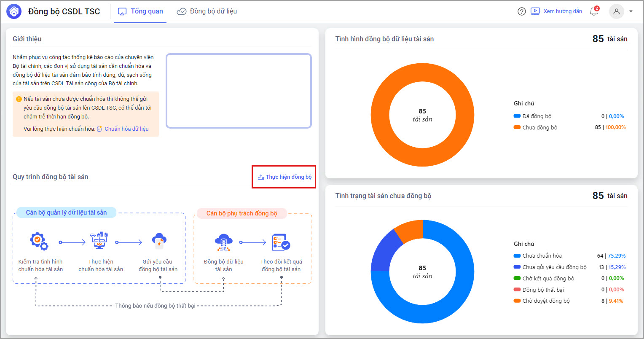Click the Theo dõi kết quả đồng bộ icon

click(x=281, y=242)
